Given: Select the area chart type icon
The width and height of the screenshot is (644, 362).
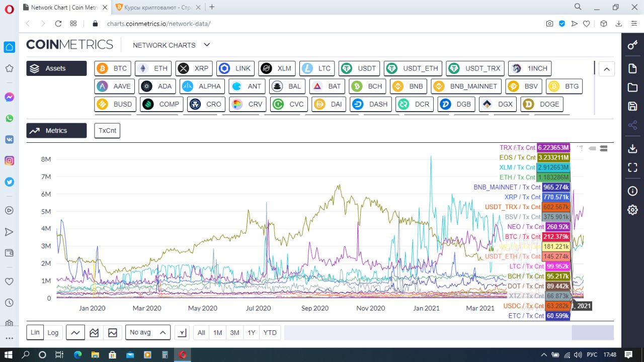Looking at the screenshot, I should coord(113,332).
